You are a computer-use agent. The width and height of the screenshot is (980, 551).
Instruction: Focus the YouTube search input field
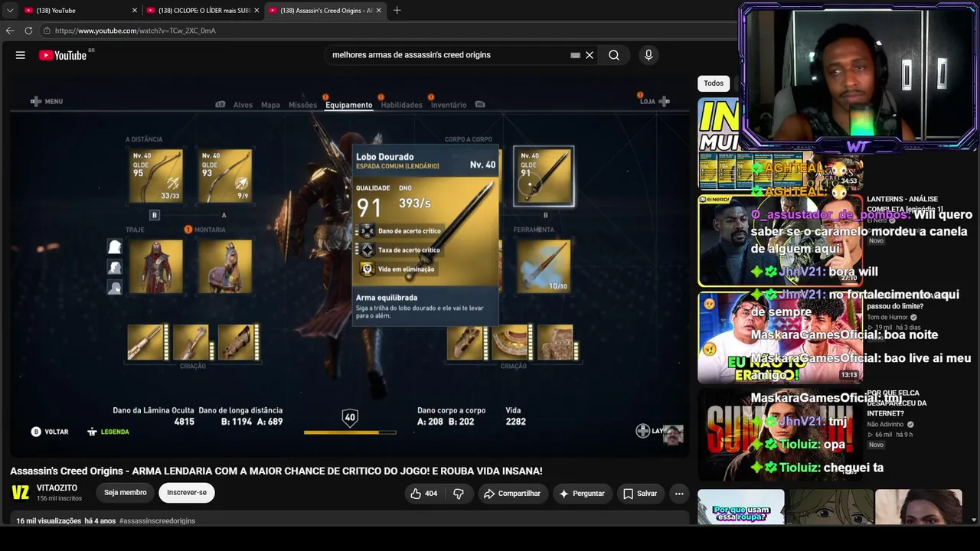click(448, 55)
